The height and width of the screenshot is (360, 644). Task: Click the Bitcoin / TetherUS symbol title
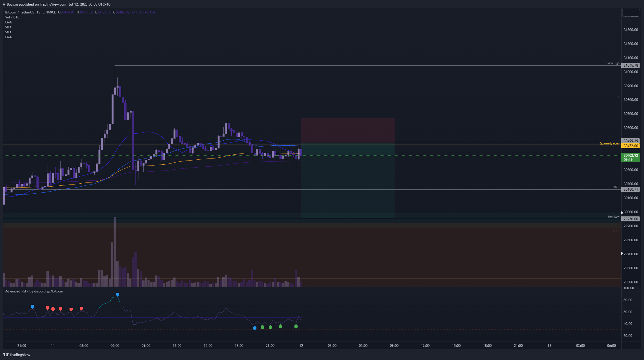tap(19, 12)
